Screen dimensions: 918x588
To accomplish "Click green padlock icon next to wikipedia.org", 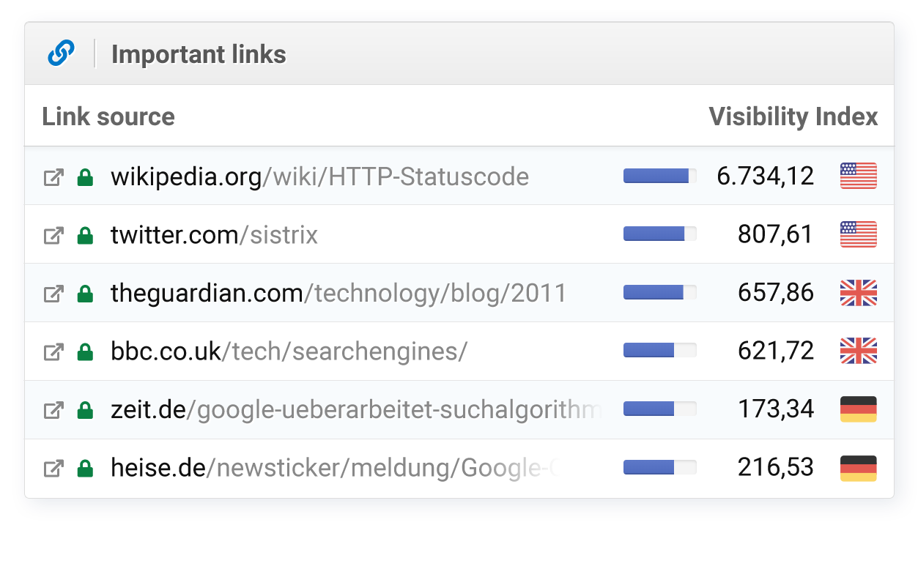I will click(x=85, y=177).
